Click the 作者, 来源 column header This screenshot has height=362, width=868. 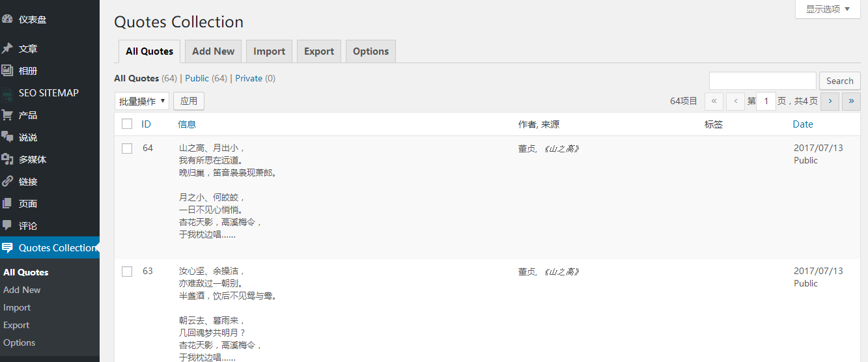click(539, 124)
